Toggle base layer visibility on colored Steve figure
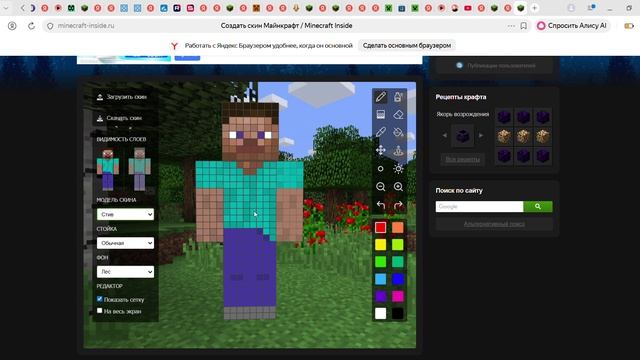Viewport: 640px width, 360px height. (108, 169)
